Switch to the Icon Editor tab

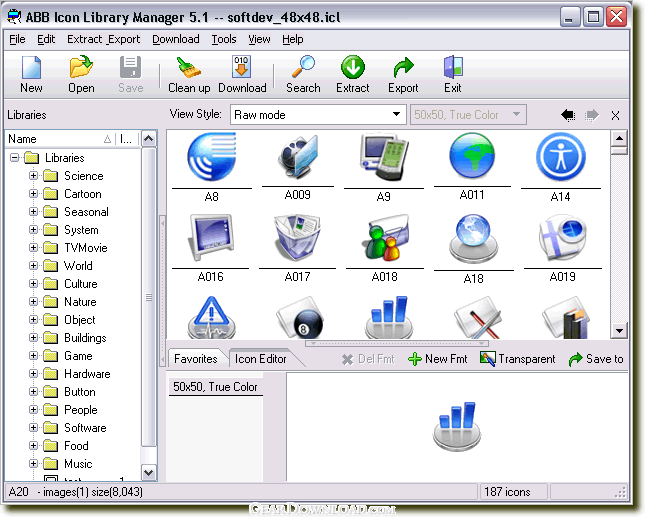pyautogui.click(x=260, y=359)
